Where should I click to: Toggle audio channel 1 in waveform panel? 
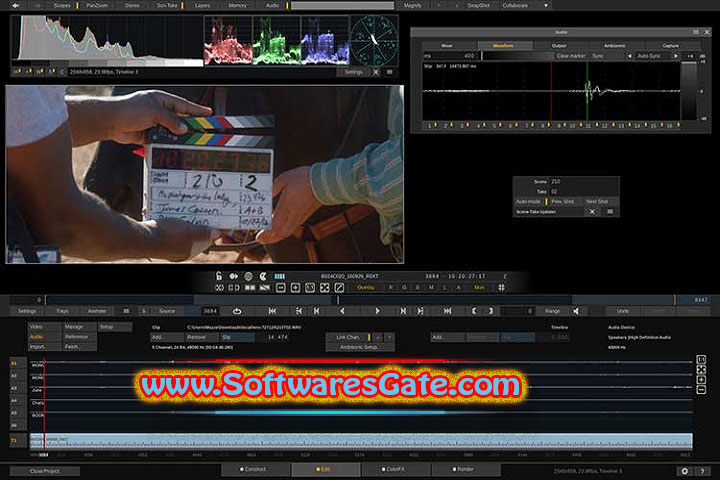(x=430, y=125)
